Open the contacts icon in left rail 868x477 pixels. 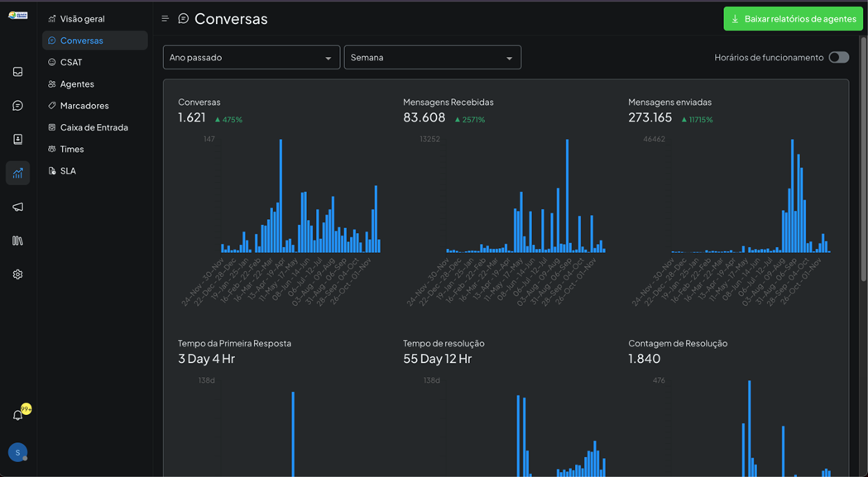coord(17,139)
